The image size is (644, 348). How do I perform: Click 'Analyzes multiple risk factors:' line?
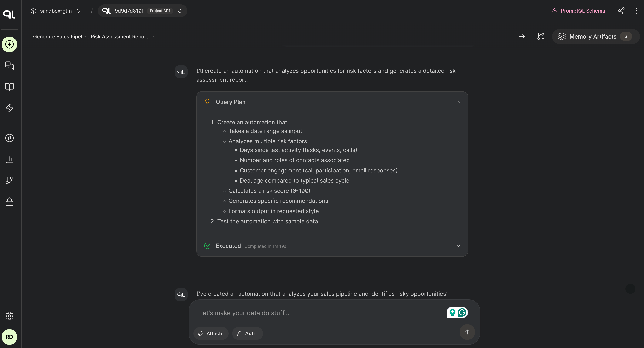point(268,141)
